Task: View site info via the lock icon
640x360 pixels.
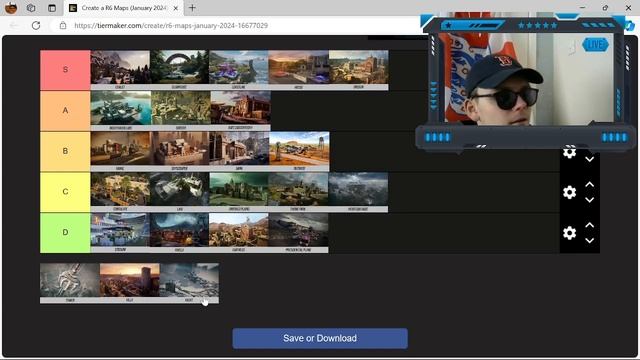Action: point(63,25)
